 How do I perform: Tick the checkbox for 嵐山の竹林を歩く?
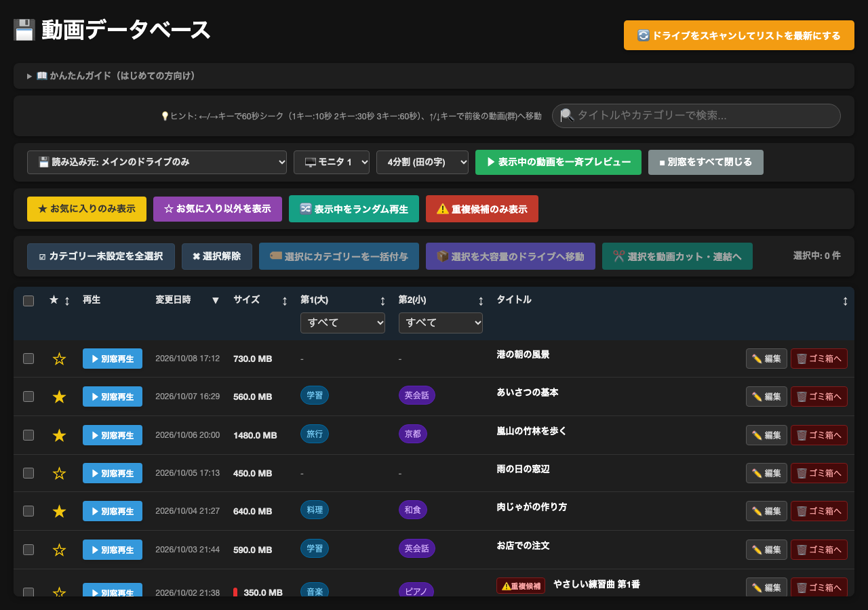pyautogui.click(x=28, y=435)
